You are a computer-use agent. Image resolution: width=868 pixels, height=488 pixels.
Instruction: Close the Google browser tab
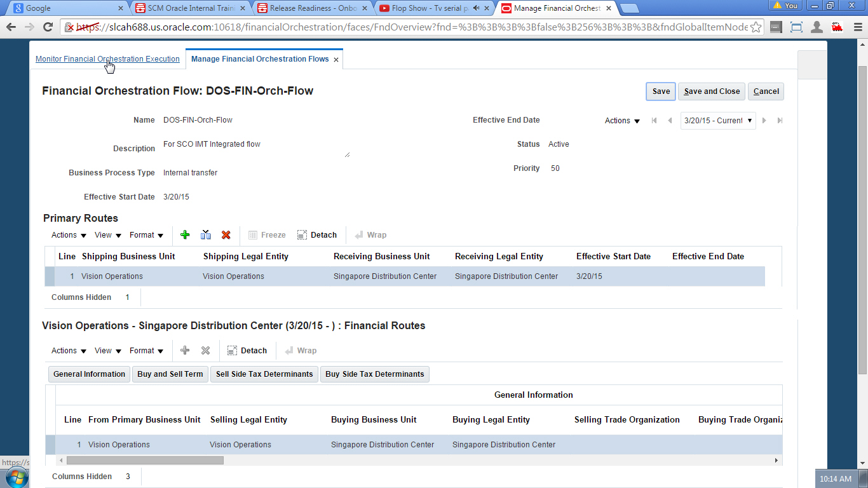121,8
